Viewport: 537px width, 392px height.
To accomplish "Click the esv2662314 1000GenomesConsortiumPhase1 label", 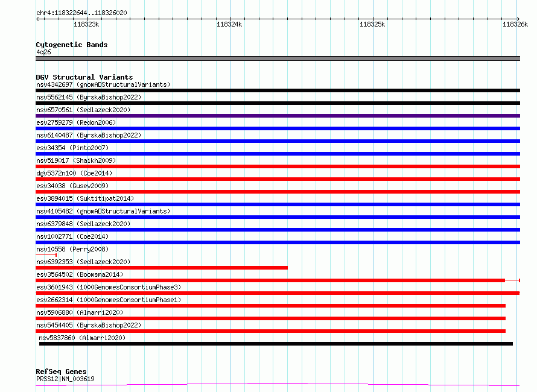I will coord(109,300).
